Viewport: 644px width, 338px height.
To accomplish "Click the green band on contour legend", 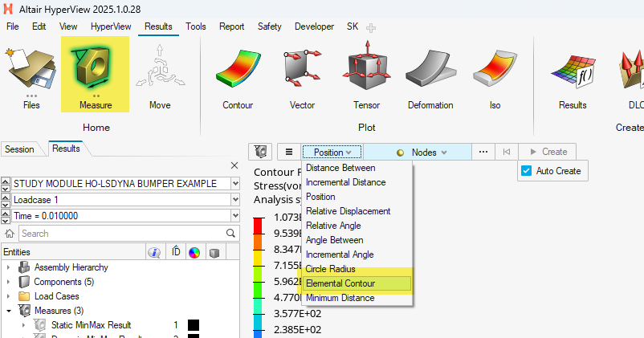I will tap(258, 290).
